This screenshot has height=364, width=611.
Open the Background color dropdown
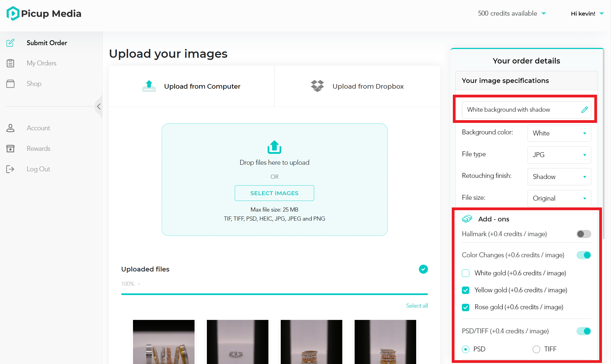(559, 133)
